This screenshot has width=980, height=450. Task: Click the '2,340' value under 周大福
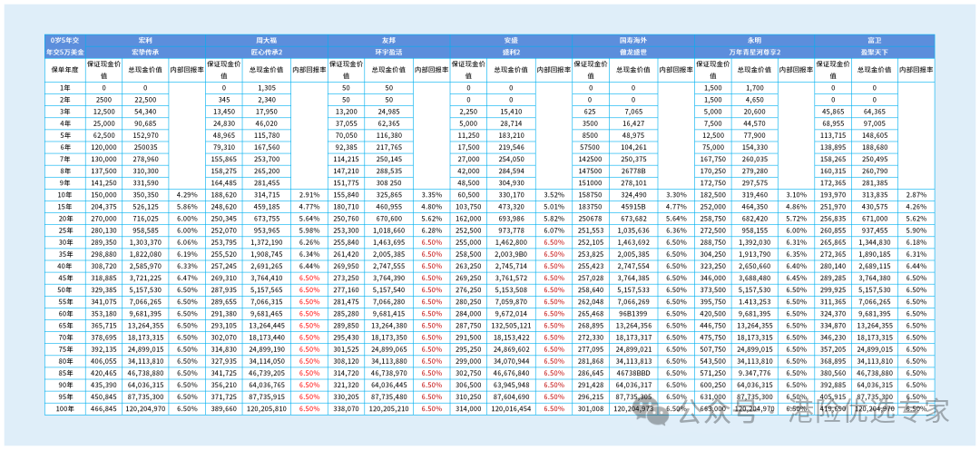pos(267,100)
